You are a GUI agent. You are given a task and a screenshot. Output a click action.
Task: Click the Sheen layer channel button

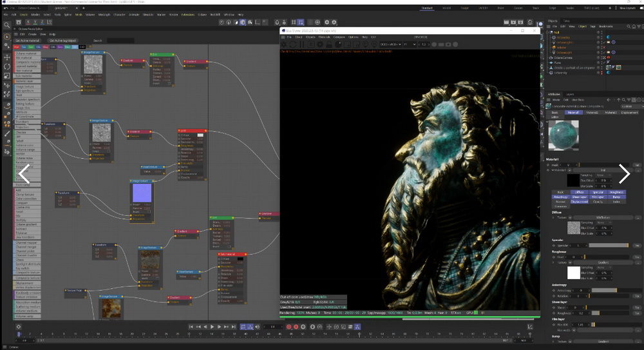click(579, 197)
